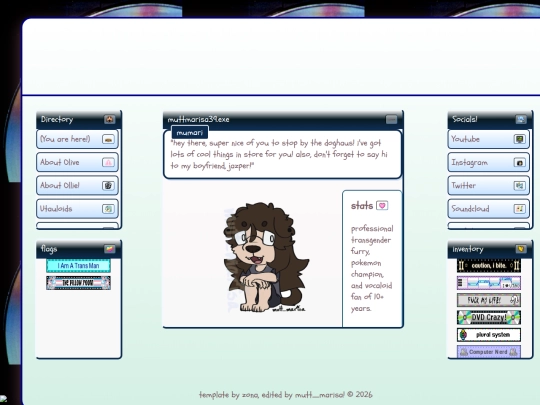Click the rainbow flag icon in flags header
This screenshot has width=540, height=405.
(x=110, y=249)
